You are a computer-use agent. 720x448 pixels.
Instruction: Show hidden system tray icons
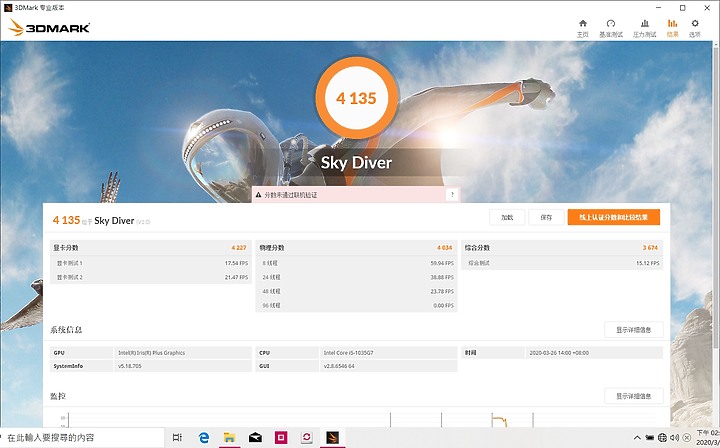click(637, 438)
